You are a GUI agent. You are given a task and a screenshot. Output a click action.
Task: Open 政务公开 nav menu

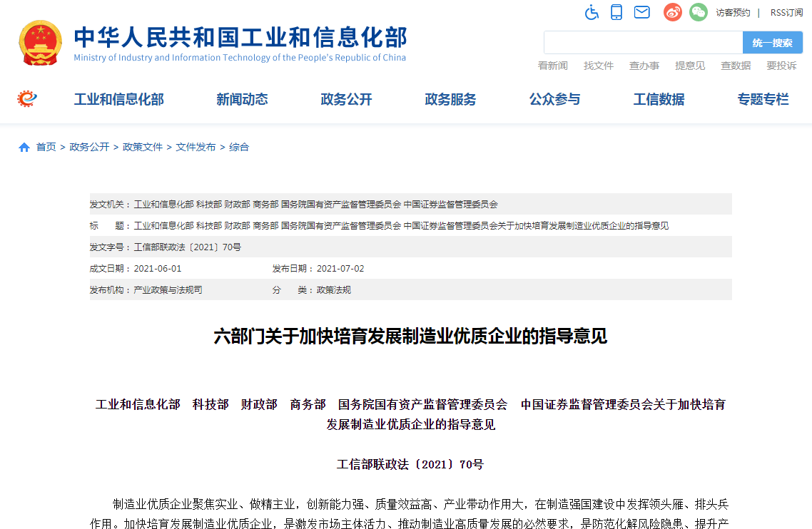click(x=347, y=99)
